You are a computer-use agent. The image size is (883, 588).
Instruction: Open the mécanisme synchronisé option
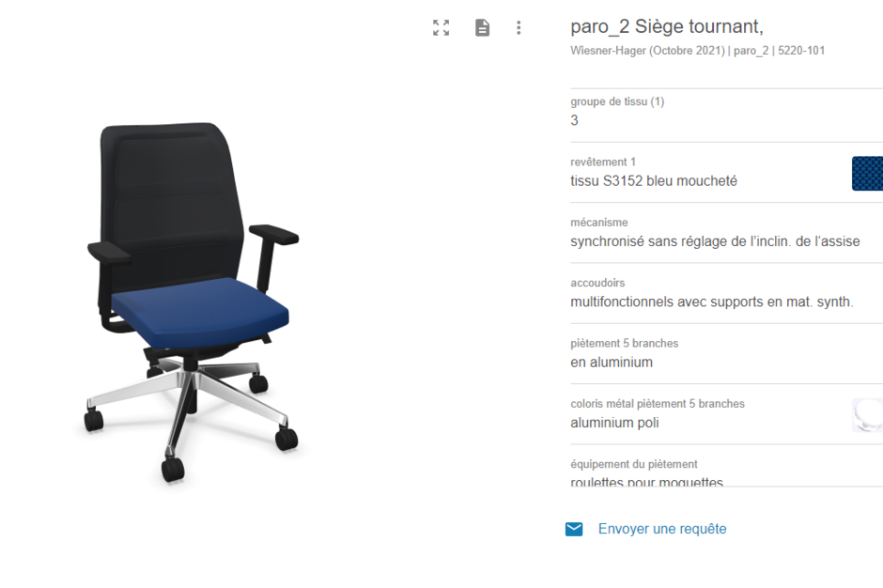pyautogui.click(x=726, y=233)
